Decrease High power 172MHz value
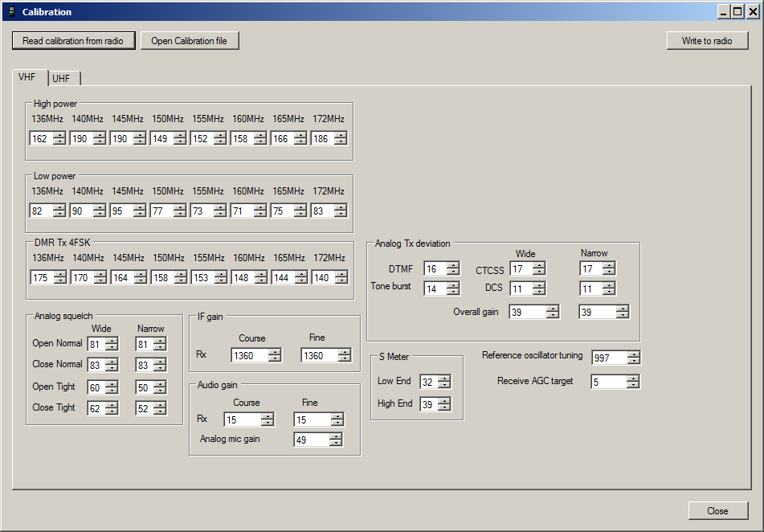 (x=341, y=141)
